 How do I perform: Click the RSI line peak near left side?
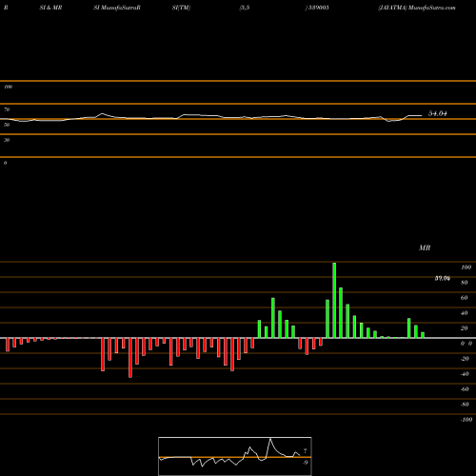102,113
